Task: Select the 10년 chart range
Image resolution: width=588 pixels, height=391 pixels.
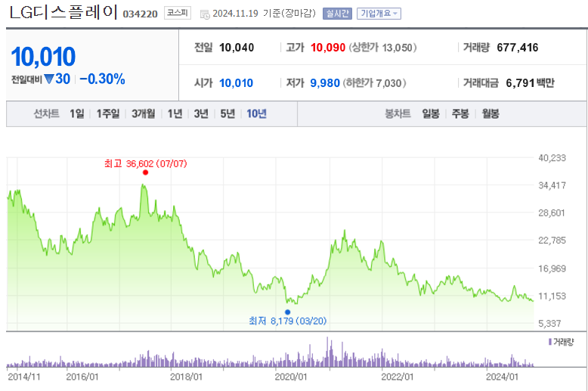Action: tap(256, 113)
